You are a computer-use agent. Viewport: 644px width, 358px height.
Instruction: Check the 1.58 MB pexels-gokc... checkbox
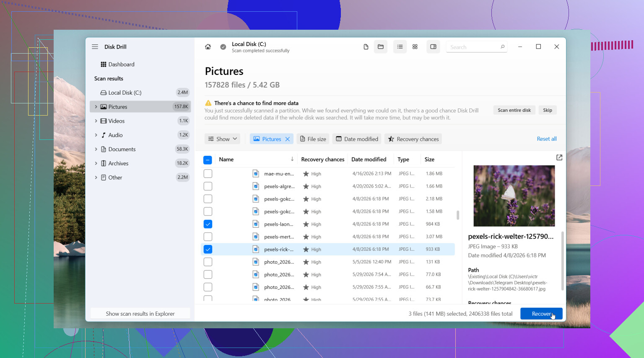pos(208,211)
